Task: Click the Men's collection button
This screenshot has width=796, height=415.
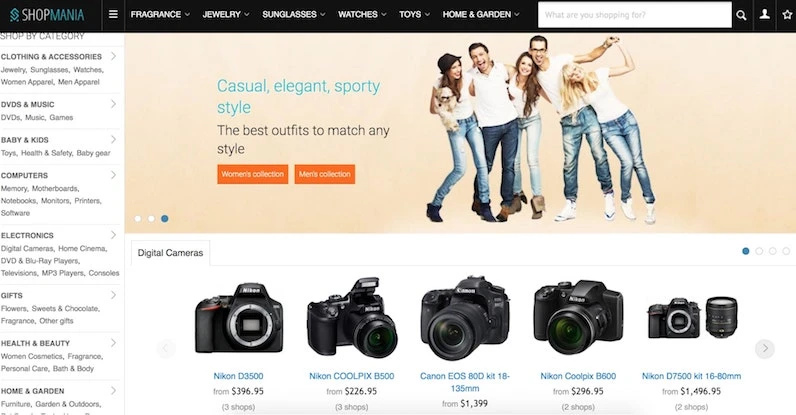Action: click(325, 174)
